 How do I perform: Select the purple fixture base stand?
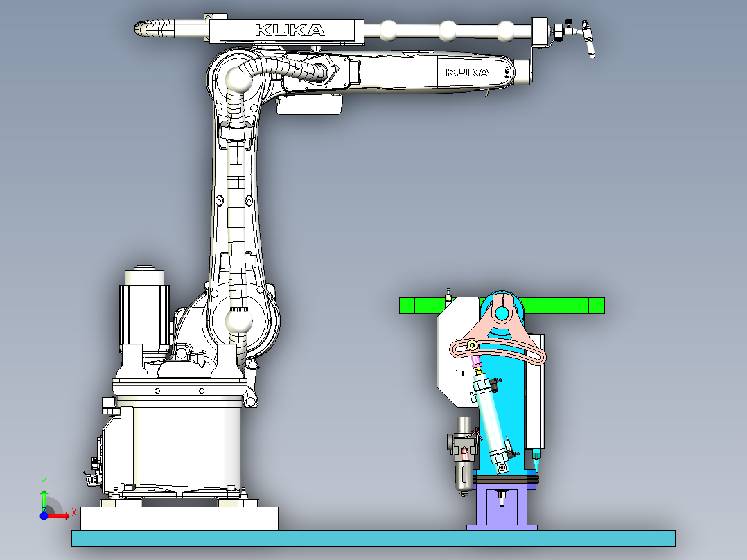coord(502,506)
